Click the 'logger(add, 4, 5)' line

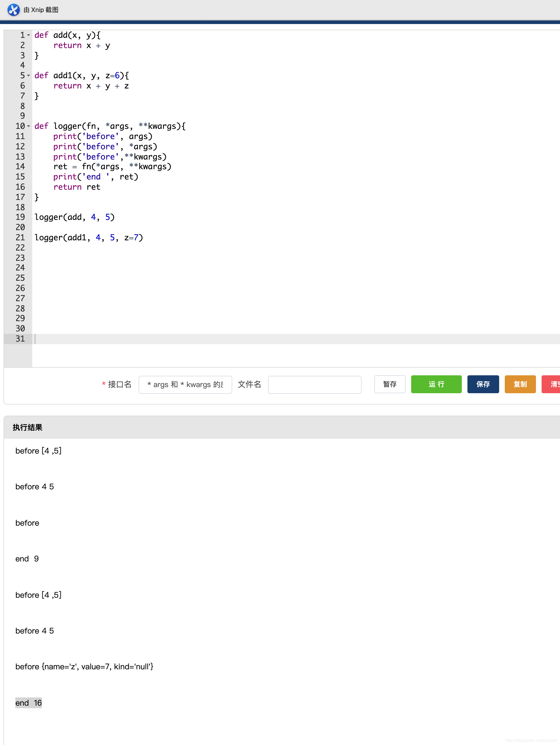[x=74, y=217]
